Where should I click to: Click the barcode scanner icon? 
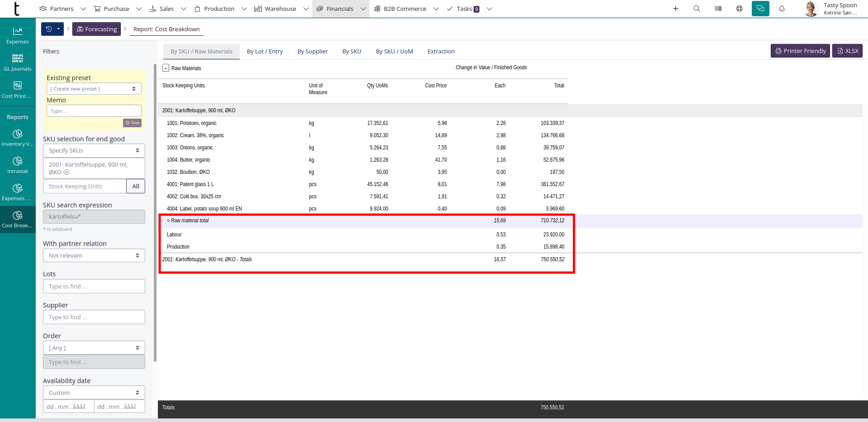(718, 9)
